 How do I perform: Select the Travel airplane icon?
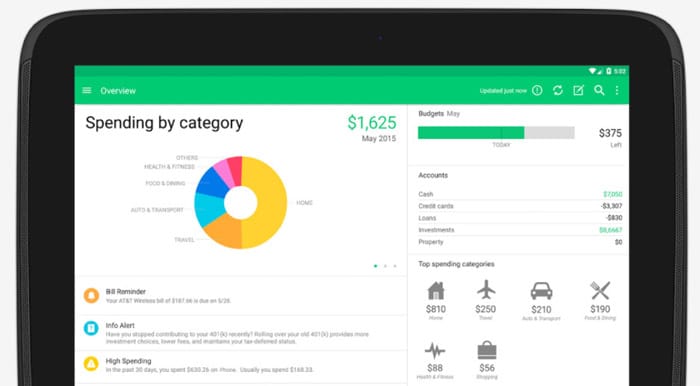(486, 290)
